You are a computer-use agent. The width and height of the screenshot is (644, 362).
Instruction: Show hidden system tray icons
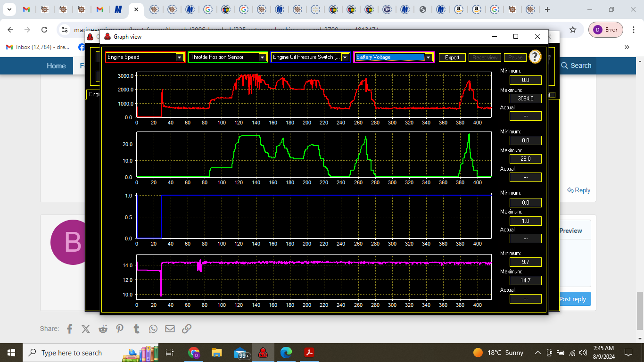pos(537,353)
